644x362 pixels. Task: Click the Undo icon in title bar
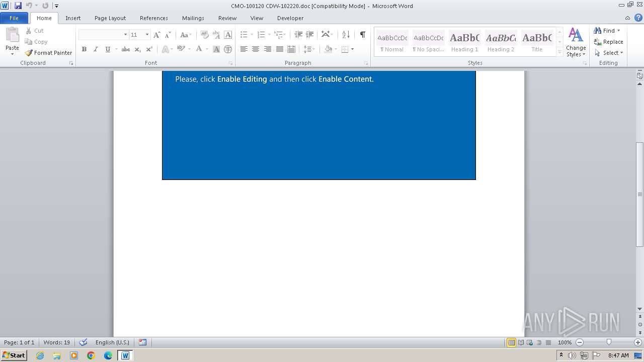[29, 6]
